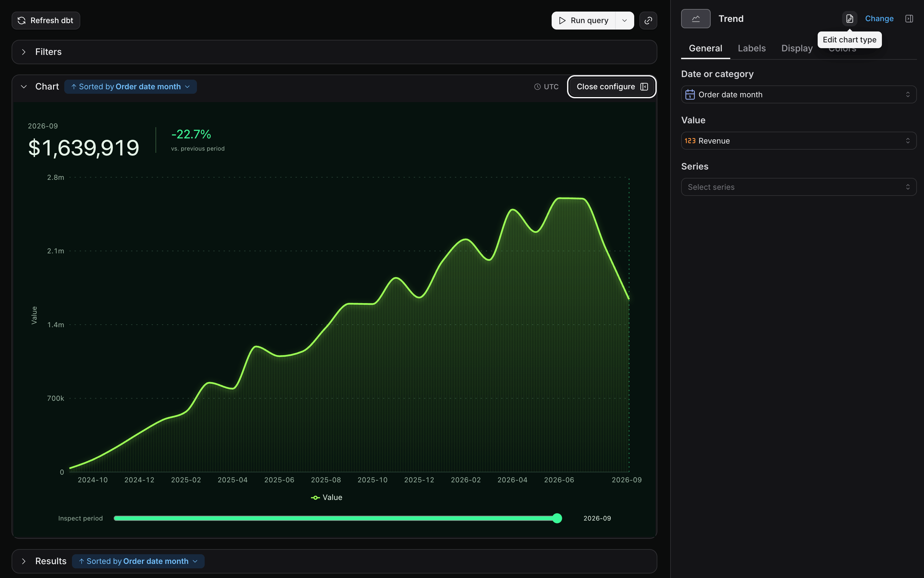Run the query
The width and height of the screenshot is (924, 578).
(583, 20)
